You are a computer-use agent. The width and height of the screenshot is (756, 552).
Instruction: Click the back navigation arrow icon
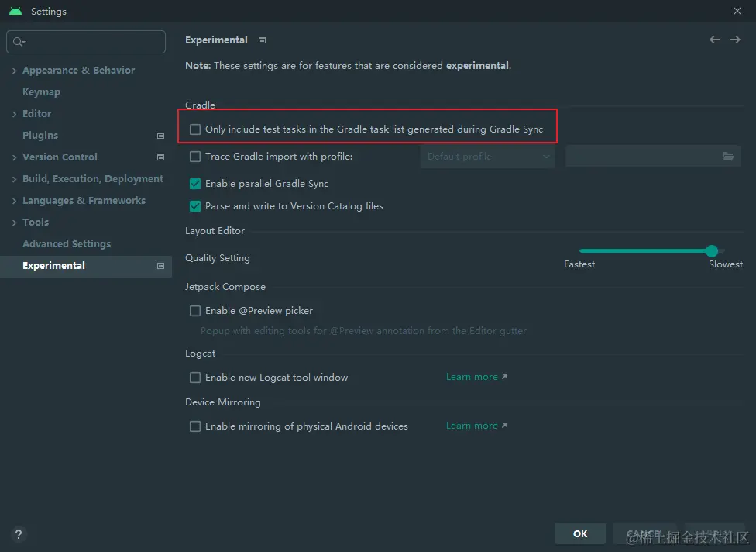pos(714,40)
